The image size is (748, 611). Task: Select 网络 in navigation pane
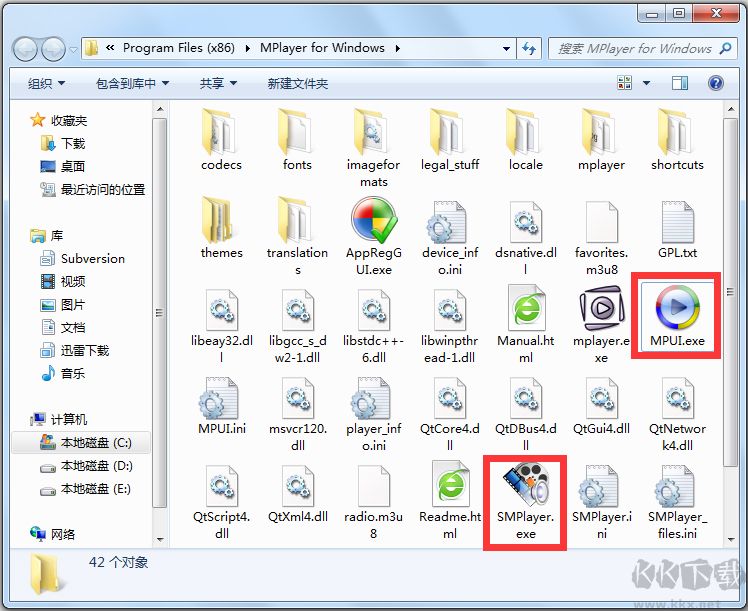(52, 534)
